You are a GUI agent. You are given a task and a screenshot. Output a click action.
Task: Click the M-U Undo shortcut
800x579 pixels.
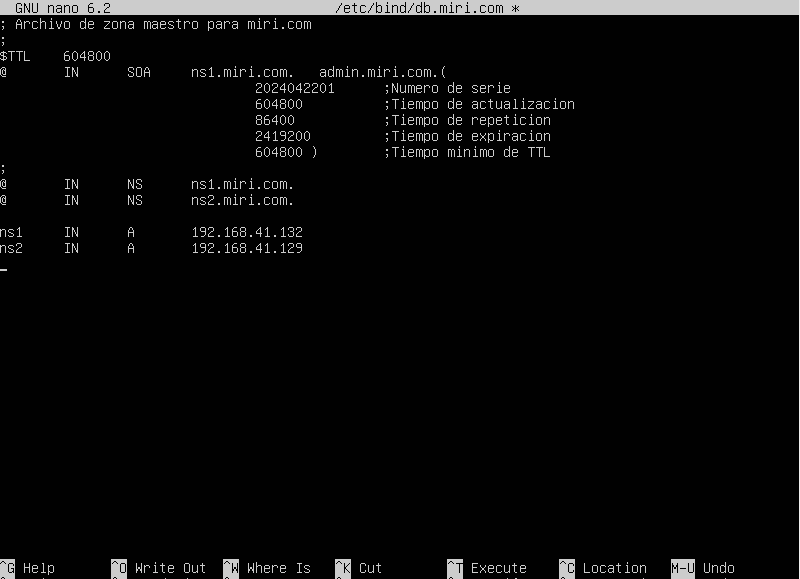tap(703, 568)
